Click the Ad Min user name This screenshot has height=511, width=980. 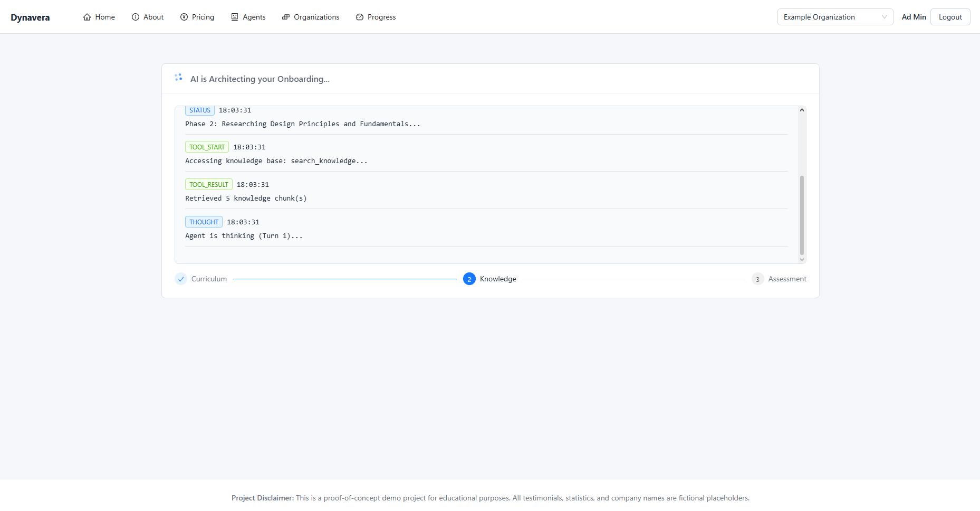pyautogui.click(x=914, y=17)
